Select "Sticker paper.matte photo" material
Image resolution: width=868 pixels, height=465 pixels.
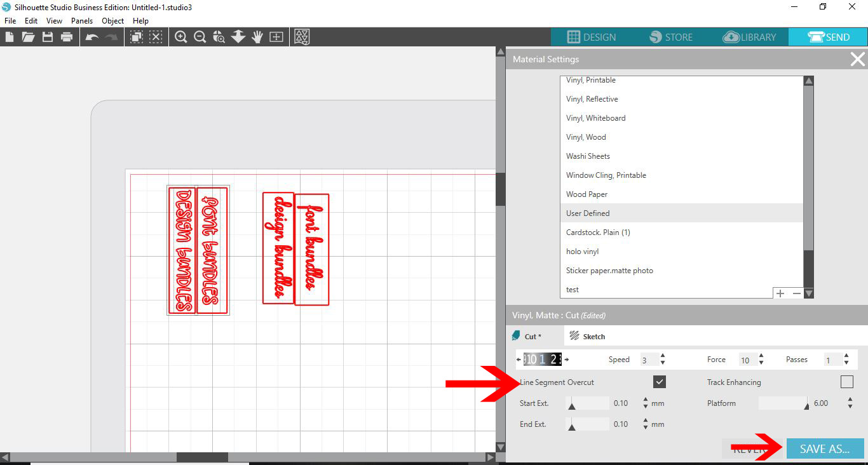(682, 270)
